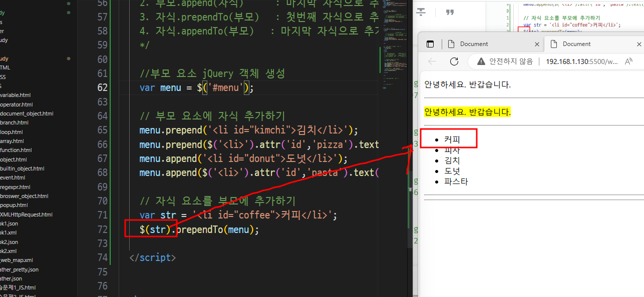
Task: Click the page icon on the first Document tab
Action: (x=451, y=44)
